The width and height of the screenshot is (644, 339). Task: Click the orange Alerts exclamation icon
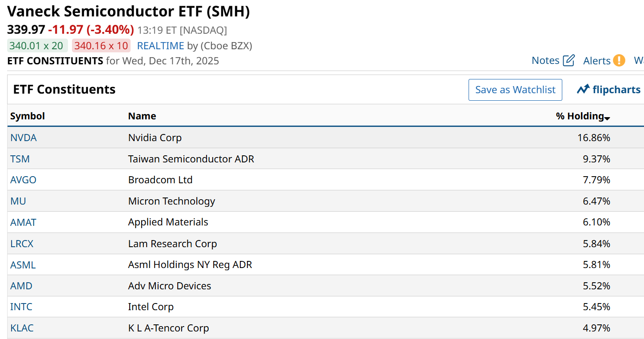click(619, 60)
